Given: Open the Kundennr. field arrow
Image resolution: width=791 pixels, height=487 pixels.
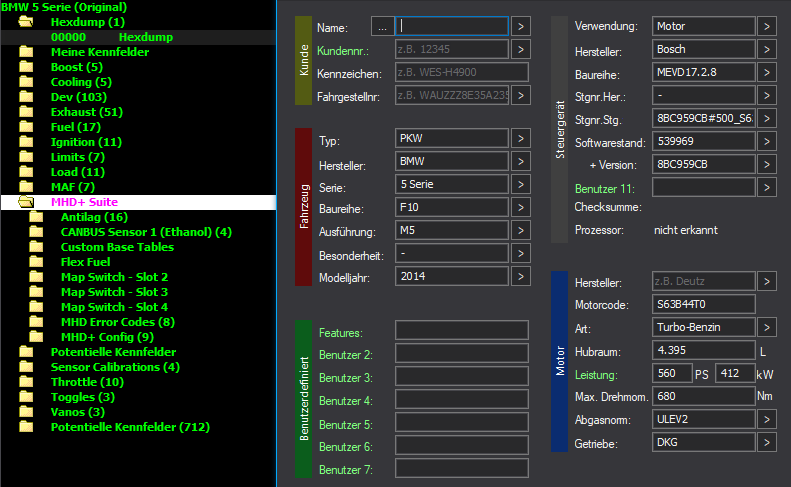Looking at the screenshot, I should [521, 49].
